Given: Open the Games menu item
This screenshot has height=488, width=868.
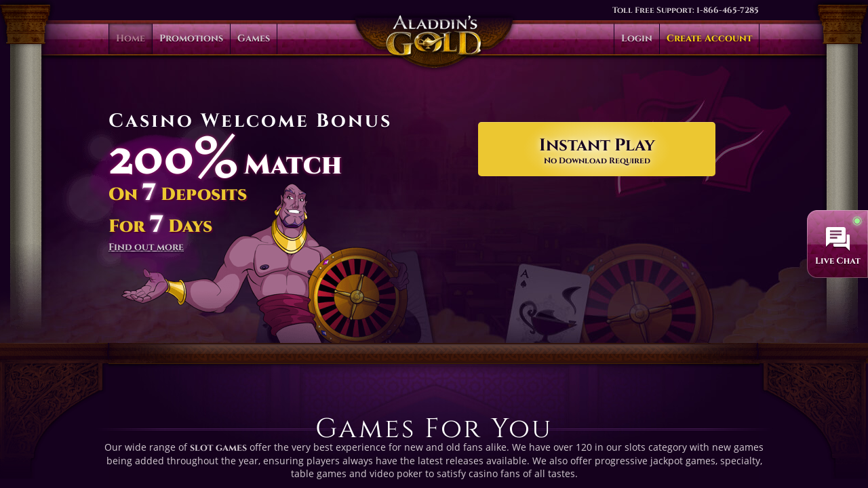Looking at the screenshot, I should [x=254, y=39].
